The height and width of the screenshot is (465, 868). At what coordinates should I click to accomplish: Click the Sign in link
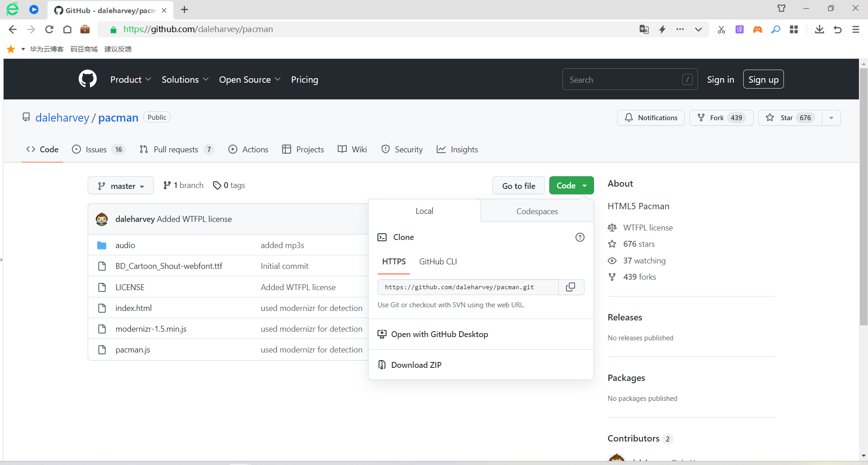click(721, 80)
